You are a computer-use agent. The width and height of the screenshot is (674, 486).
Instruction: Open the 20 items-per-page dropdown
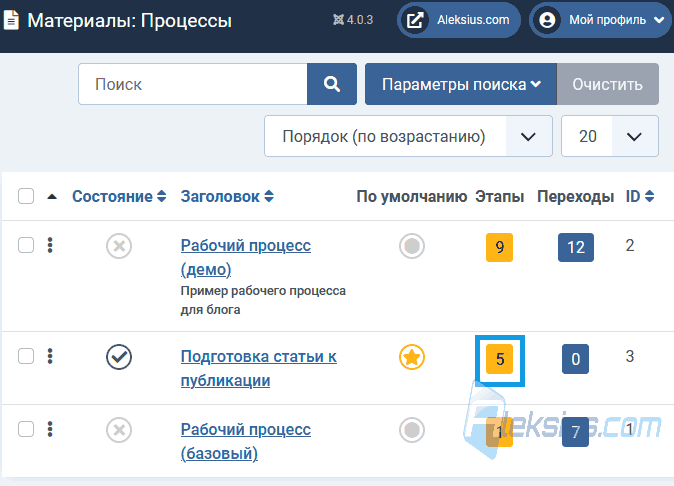point(610,136)
